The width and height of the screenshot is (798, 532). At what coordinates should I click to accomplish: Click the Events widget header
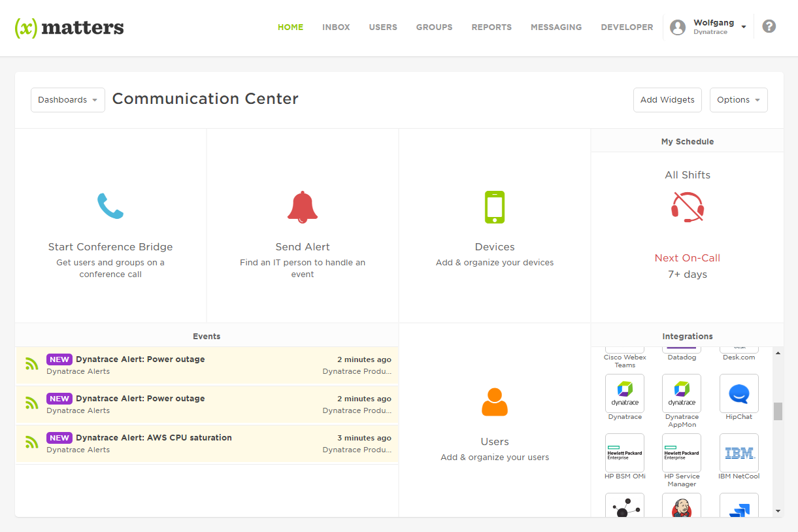(207, 336)
